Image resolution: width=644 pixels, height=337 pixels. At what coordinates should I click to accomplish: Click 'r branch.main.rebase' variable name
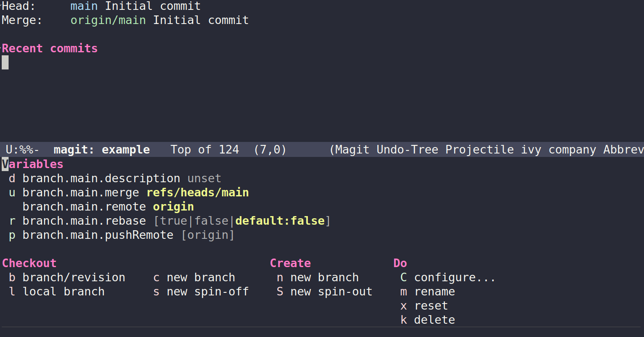(x=77, y=221)
